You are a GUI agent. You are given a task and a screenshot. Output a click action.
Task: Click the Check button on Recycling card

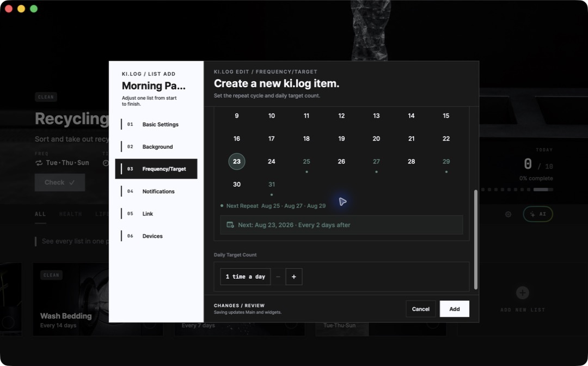60,182
